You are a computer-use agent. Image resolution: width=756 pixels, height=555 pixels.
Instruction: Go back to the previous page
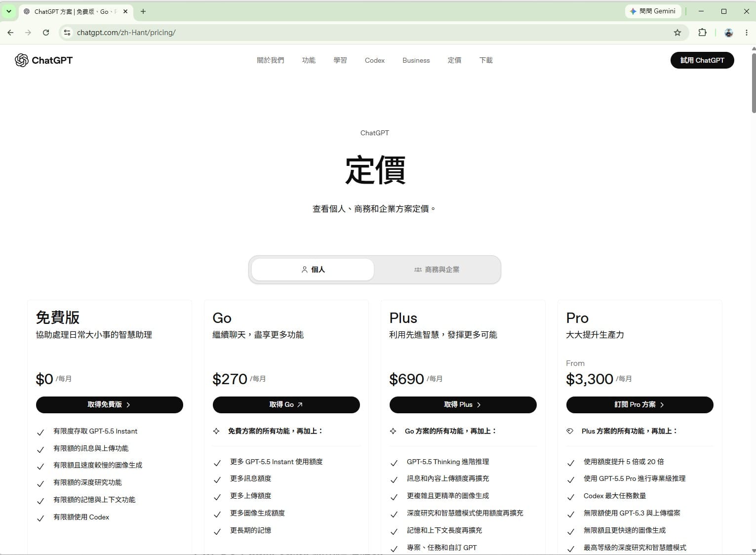[10, 33]
